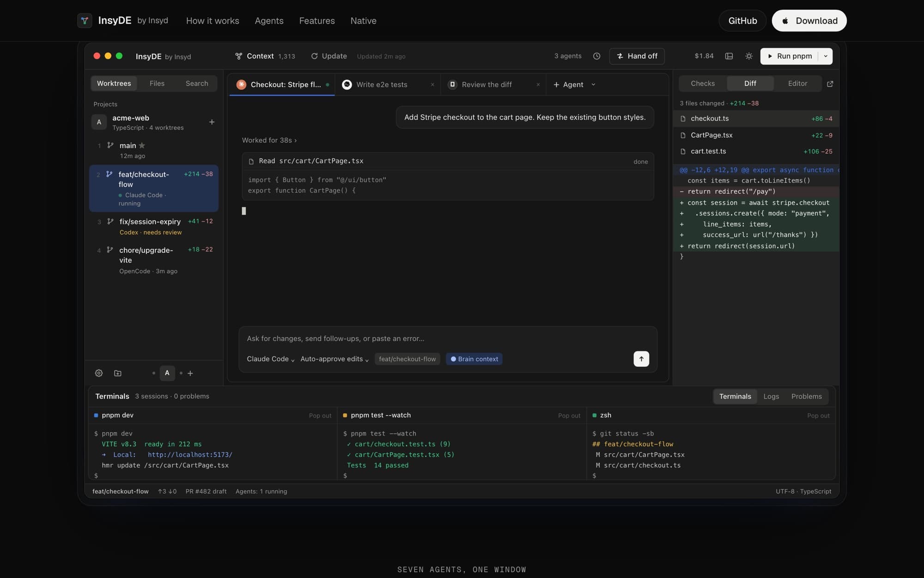Click the add folder icon in the sidebar footer
Viewport: 924px width, 578px height.
coord(118,373)
